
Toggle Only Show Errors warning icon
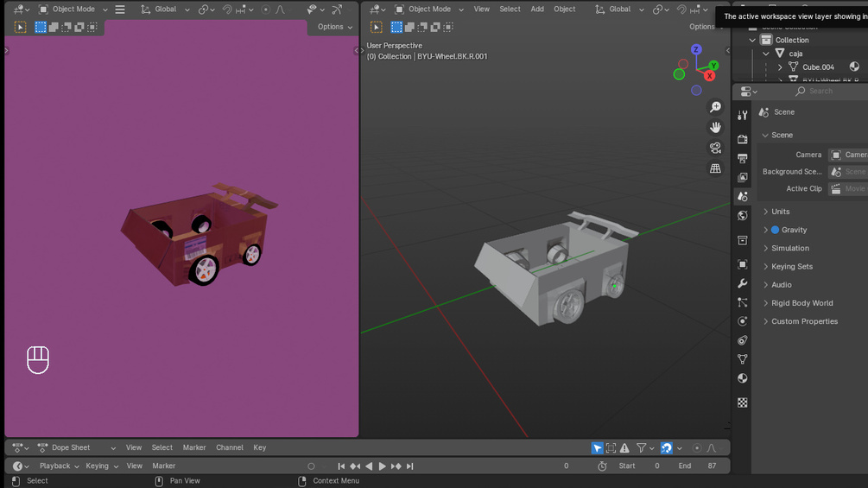(x=624, y=447)
